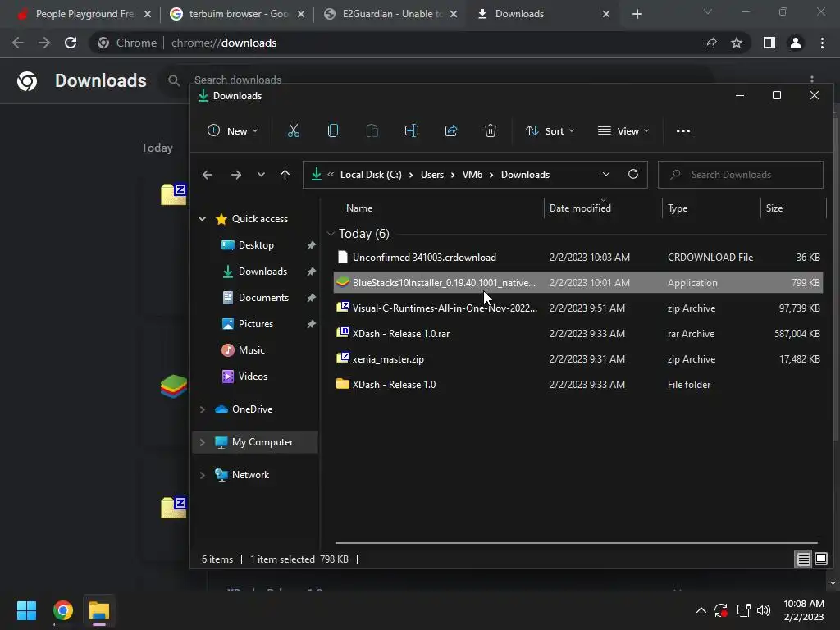Sort by the Size column header

click(x=774, y=208)
